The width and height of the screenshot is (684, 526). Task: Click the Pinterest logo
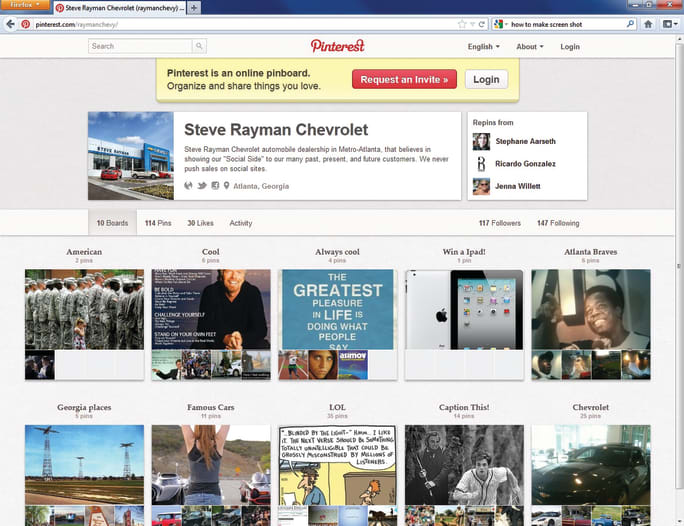(337, 46)
